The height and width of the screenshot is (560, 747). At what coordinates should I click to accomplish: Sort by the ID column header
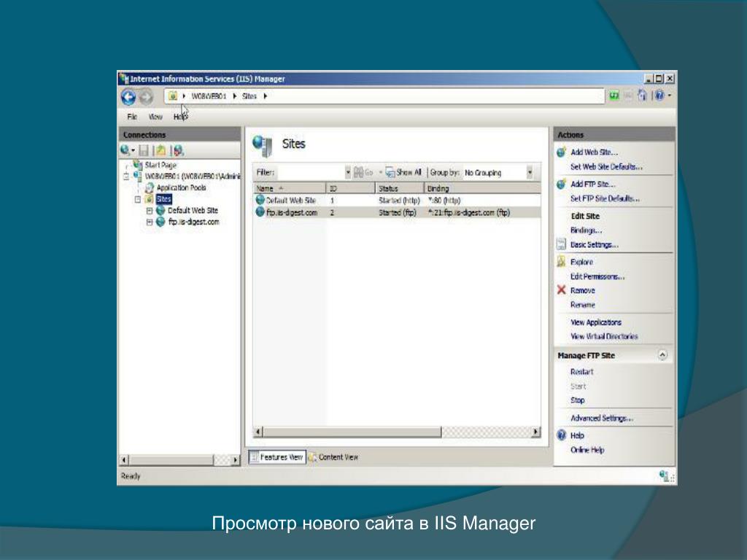tap(350, 189)
